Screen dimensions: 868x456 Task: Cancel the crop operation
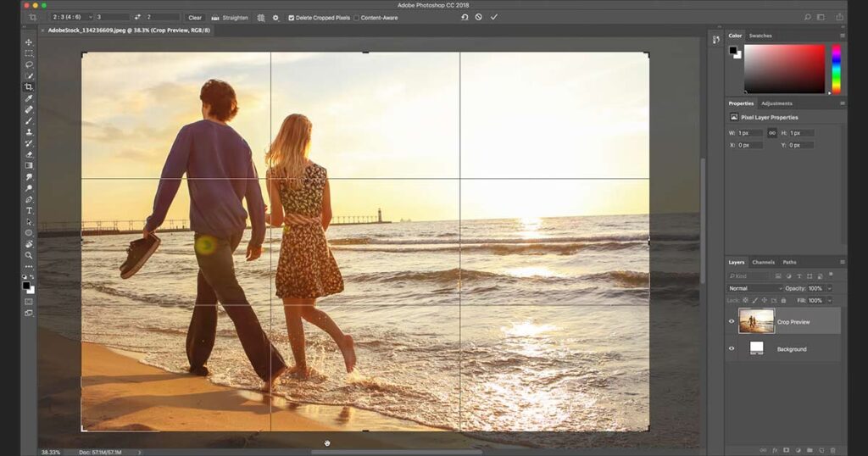tap(479, 17)
